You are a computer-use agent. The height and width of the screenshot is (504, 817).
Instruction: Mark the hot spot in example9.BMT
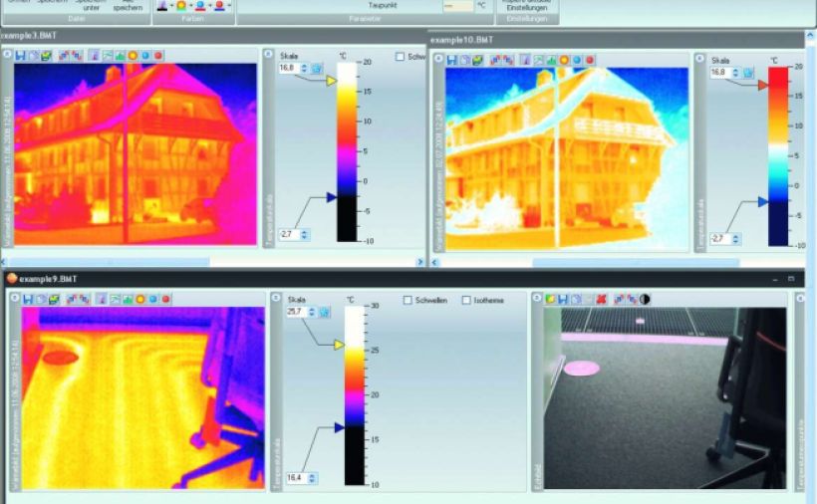coord(140,299)
